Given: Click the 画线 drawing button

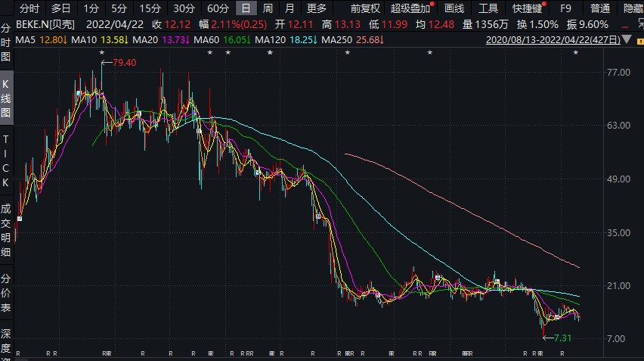Looking at the screenshot, I should coord(454,8).
